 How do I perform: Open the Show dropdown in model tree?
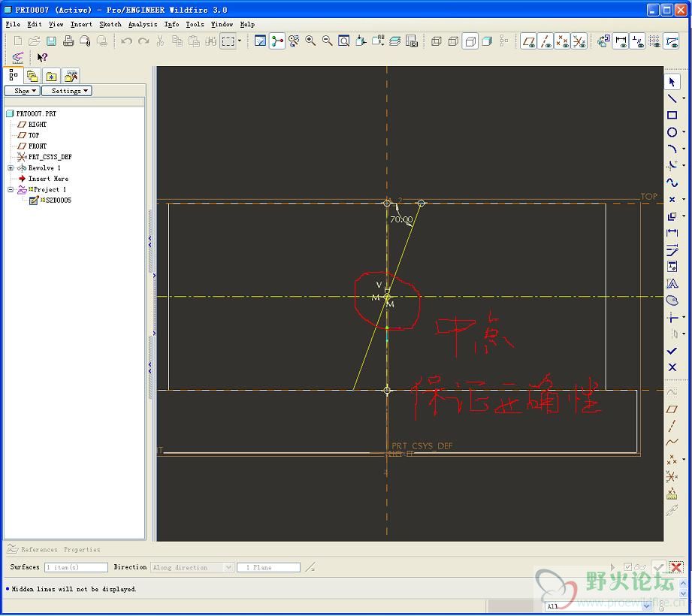pos(22,90)
